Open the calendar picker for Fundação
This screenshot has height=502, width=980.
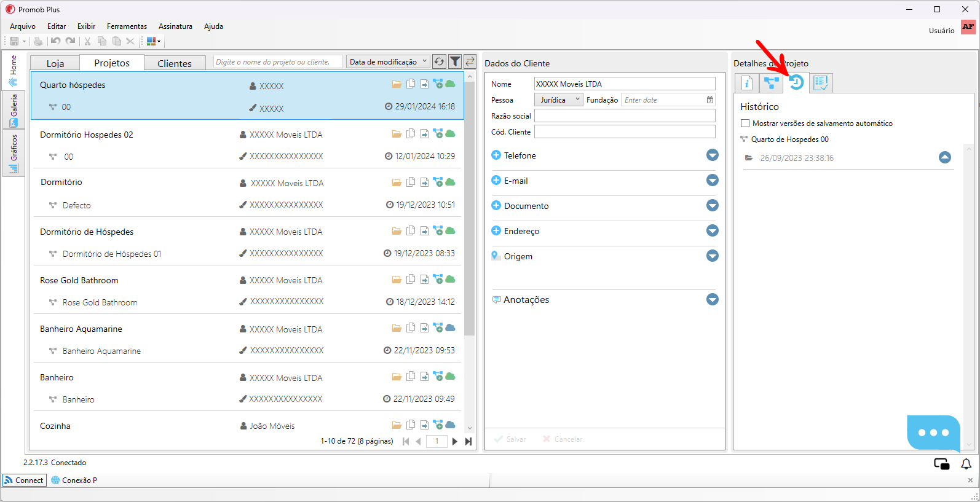[x=710, y=100]
